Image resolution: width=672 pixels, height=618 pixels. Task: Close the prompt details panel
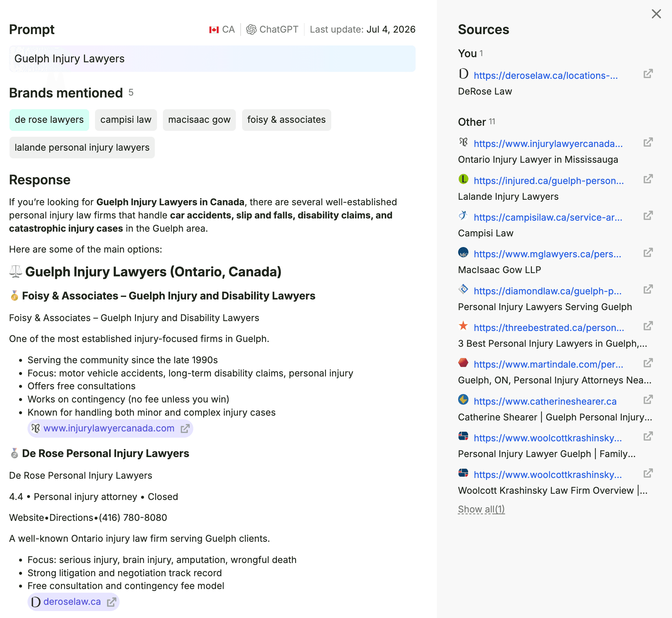pyautogui.click(x=656, y=14)
